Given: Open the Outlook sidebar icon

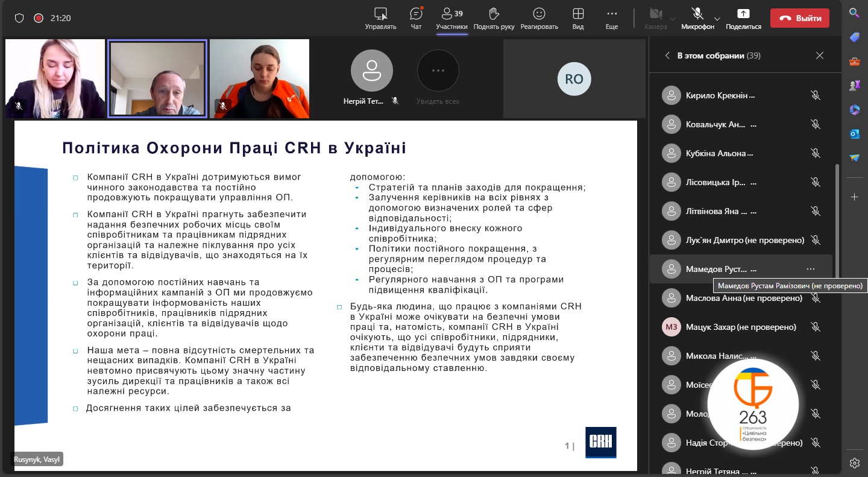Looking at the screenshot, I should click(854, 134).
